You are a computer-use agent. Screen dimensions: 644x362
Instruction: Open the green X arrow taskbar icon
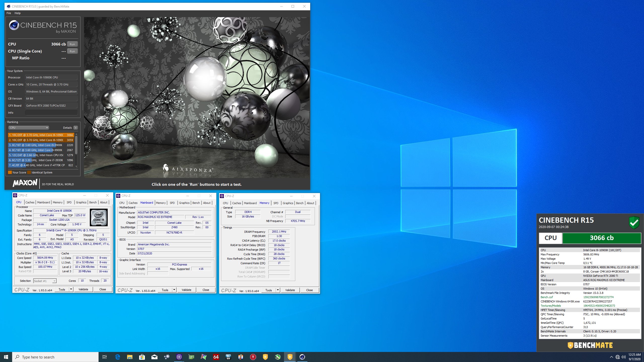click(277, 357)
